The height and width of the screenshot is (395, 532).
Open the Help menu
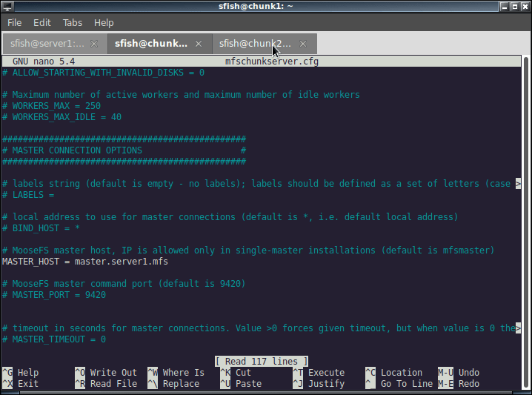104,23
